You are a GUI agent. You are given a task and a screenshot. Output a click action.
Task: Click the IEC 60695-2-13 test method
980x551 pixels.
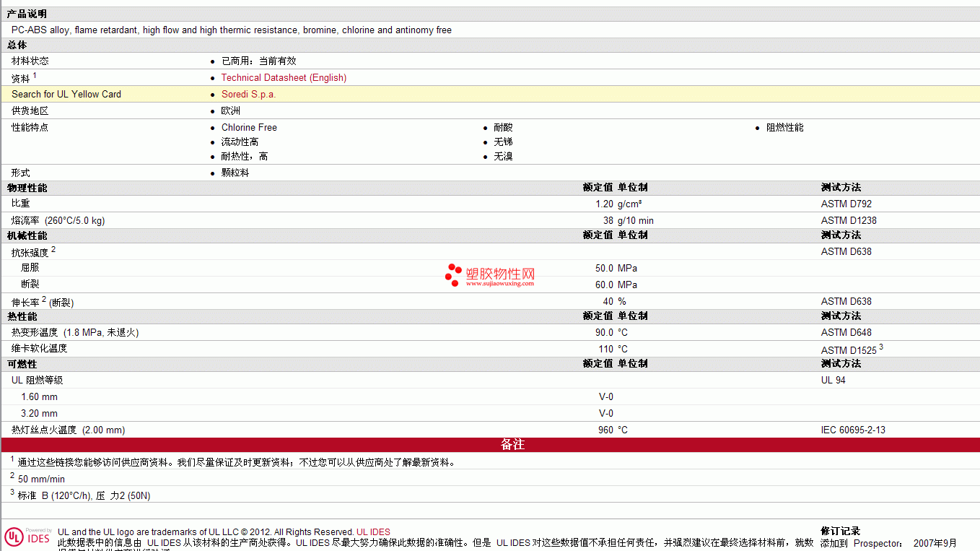pos(853,430)
